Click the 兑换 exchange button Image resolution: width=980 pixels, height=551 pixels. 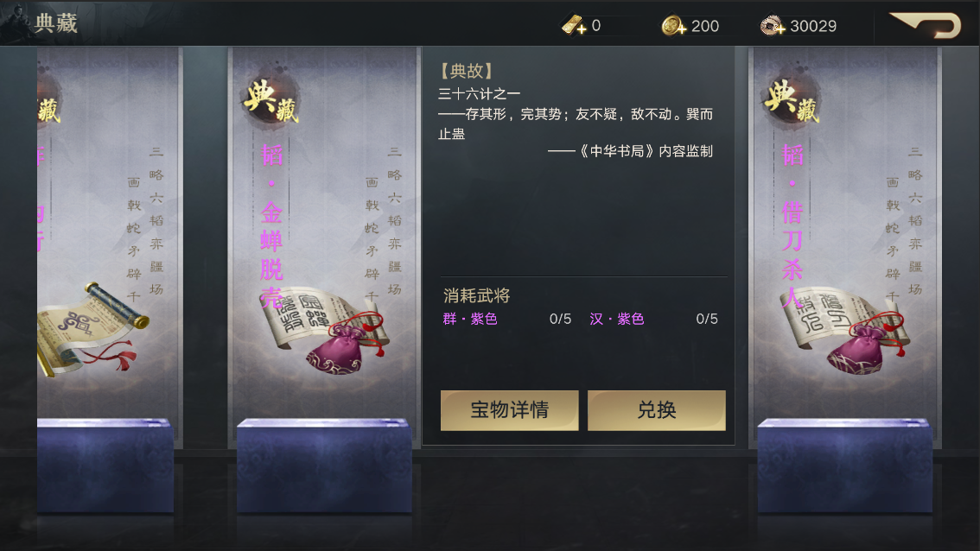(656, 410)
